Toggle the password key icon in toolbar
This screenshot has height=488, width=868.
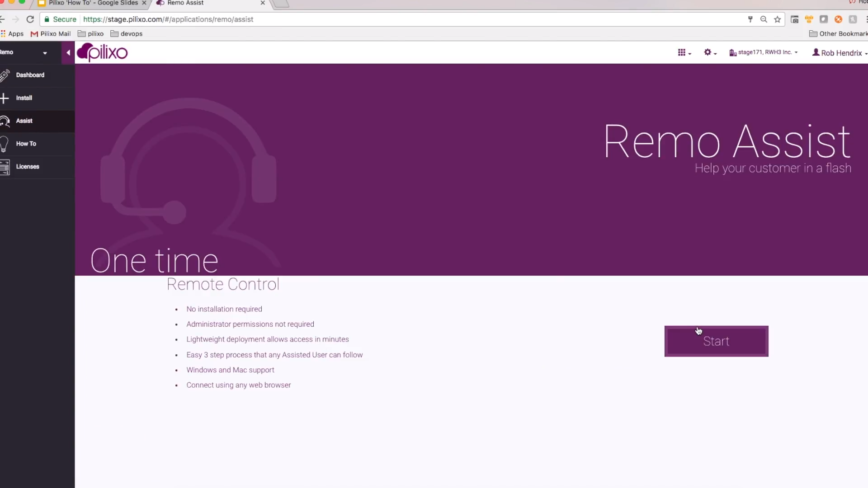(x=750, y=19)
